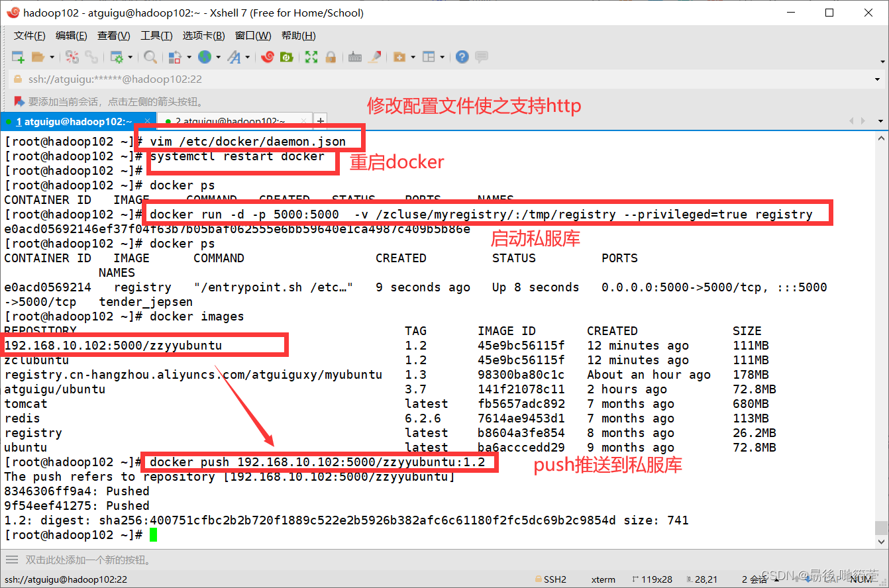The height and width of the screenshot is (588, 889).
Task: Expand the Open folder dropdown arrow
Action: pos(52,58)
